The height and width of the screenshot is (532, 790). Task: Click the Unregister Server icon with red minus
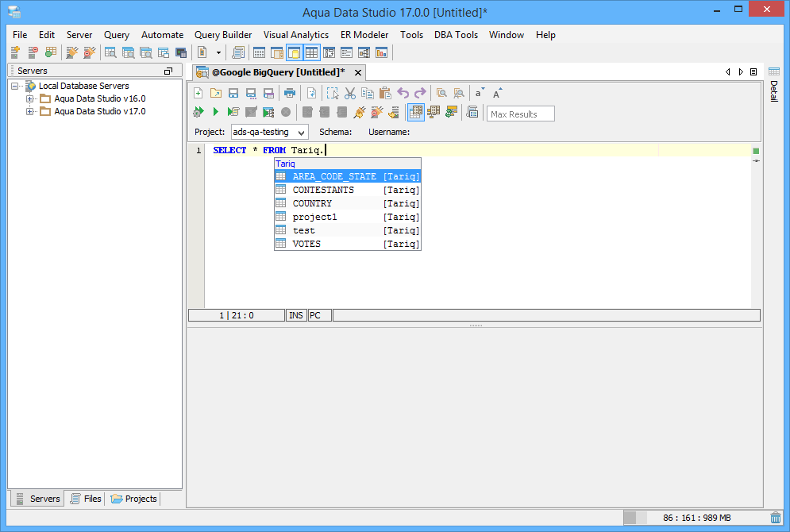click(33, 52)
